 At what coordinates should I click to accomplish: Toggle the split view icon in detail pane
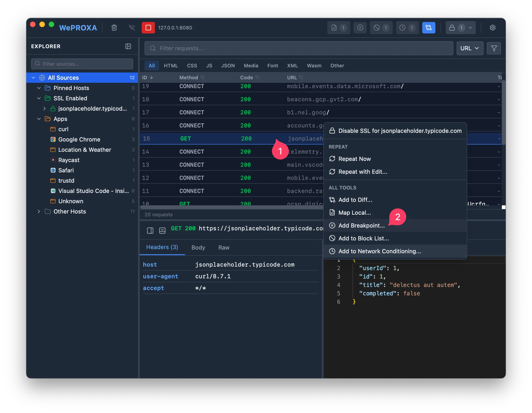point(150,230)
